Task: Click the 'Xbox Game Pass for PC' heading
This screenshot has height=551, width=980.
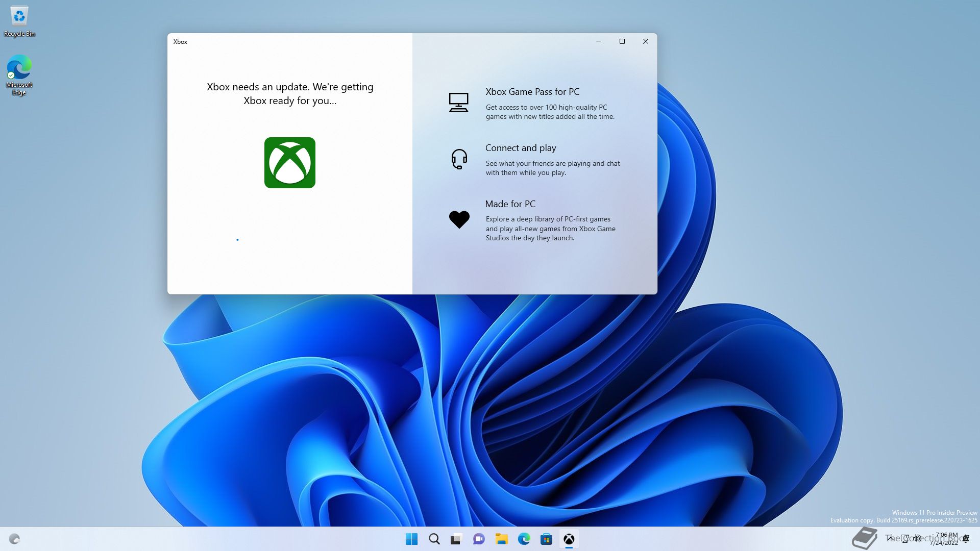Action: click(532, 92)
